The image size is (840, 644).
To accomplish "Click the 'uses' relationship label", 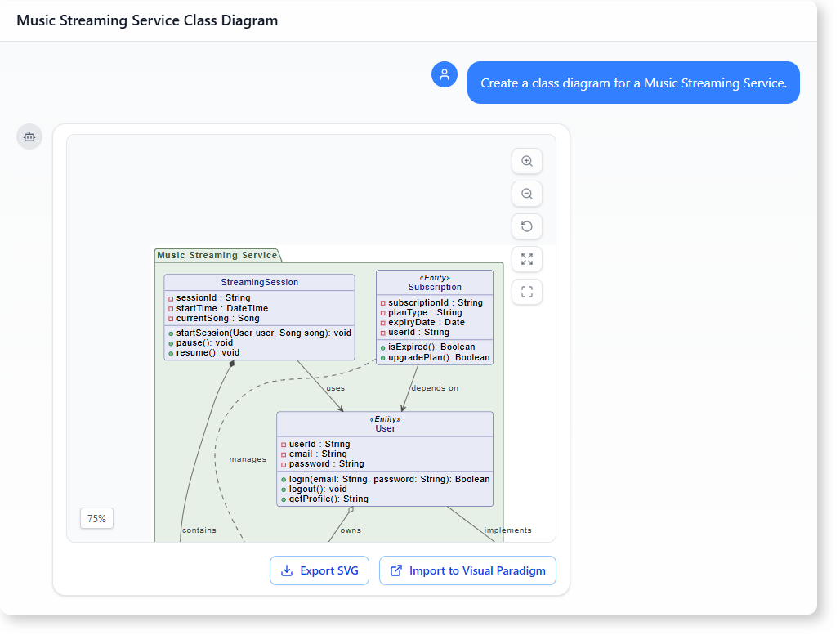I will (x=335, y=388).
